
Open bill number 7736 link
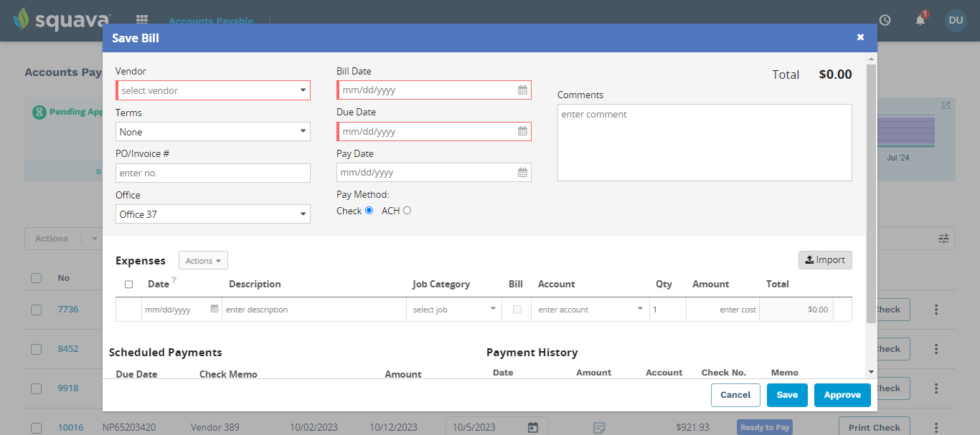click(x=68, y=310)
